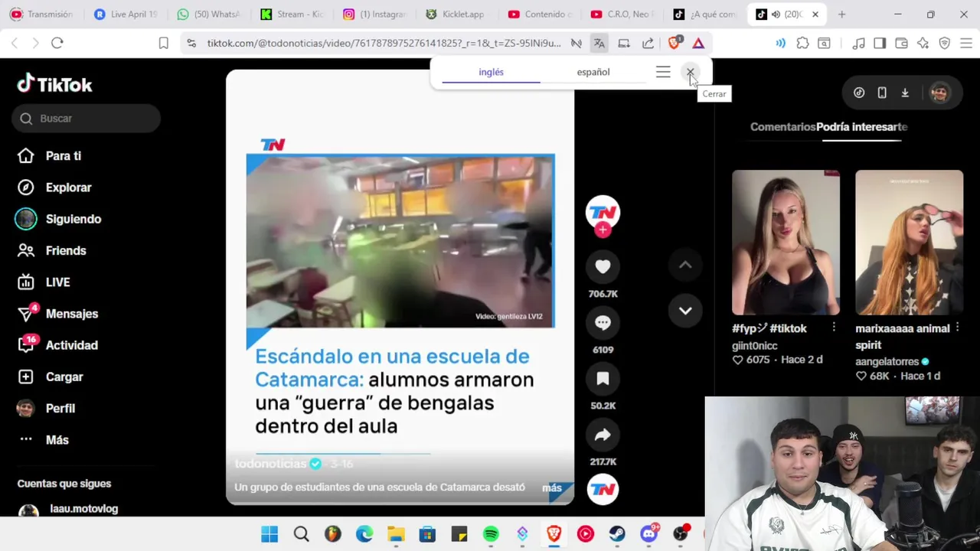
Task: Select español in the translate popup
Action: (593, 72)
